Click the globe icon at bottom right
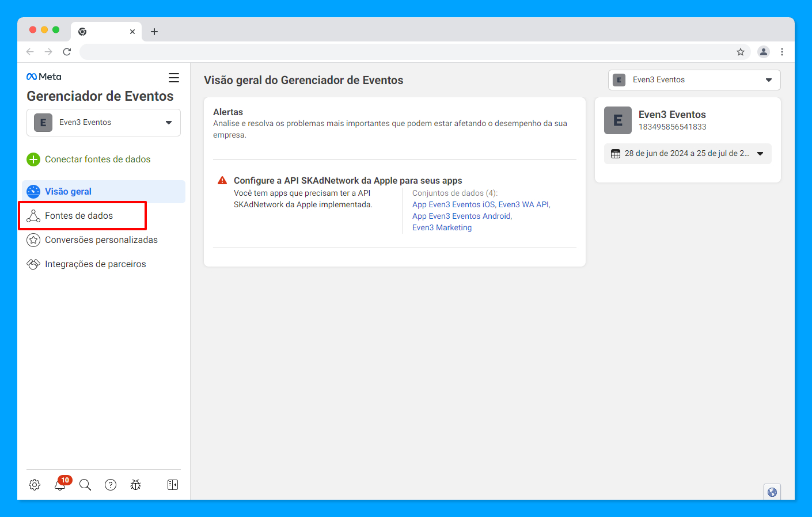The width and height of the screenshot is (812, 517). coord(772,492)
